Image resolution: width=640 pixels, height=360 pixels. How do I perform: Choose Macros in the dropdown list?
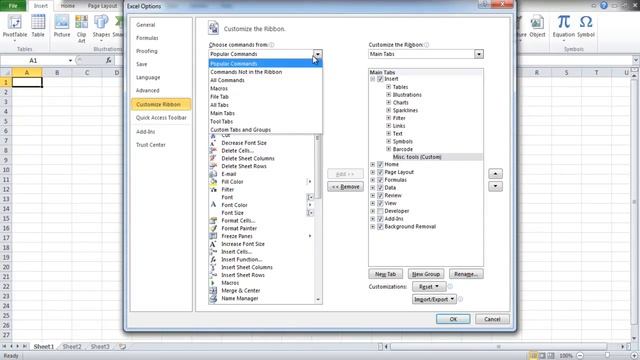(x=219, y=88)
